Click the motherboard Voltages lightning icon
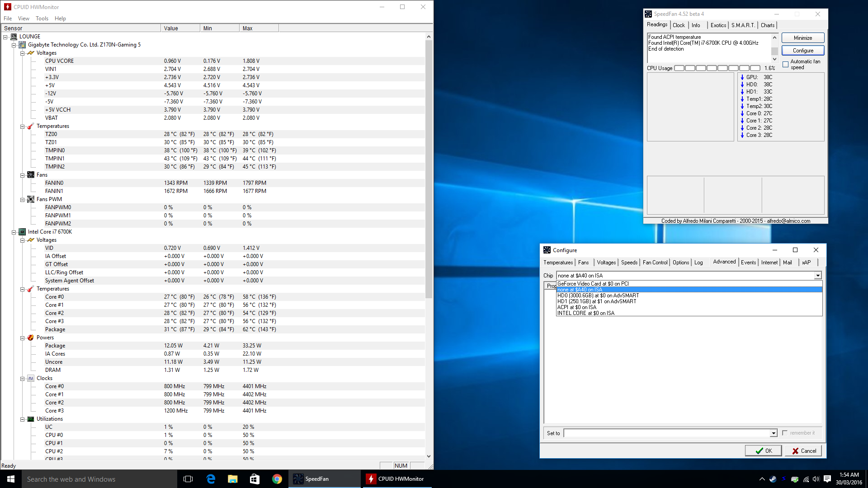The width and height of the screenshot is (868, 488). (31, 53)
